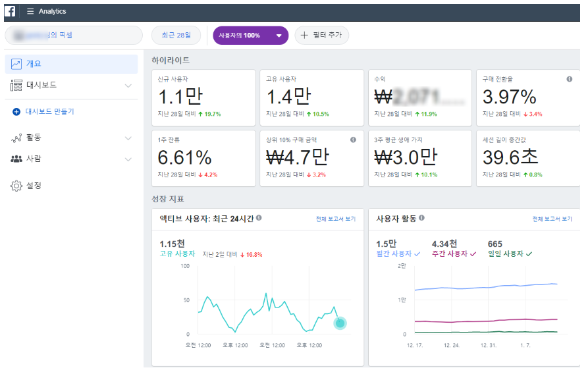
Task: Click the 설정 gear icon
Action: (x=16, y=186)
